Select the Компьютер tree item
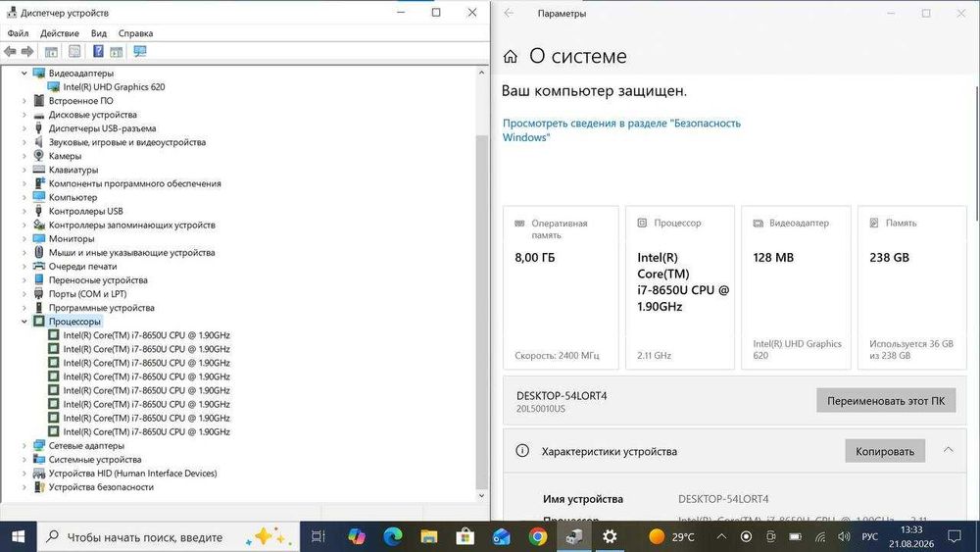Viewport: 980px width, 552px height. tap(73, 197)
